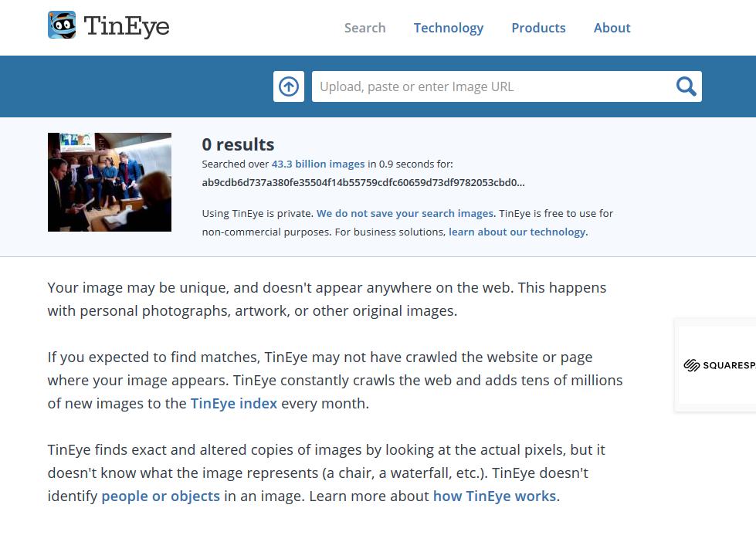Open the Technology navigation item
Viewport: 756px width, 542px height.
pos(449,28)
